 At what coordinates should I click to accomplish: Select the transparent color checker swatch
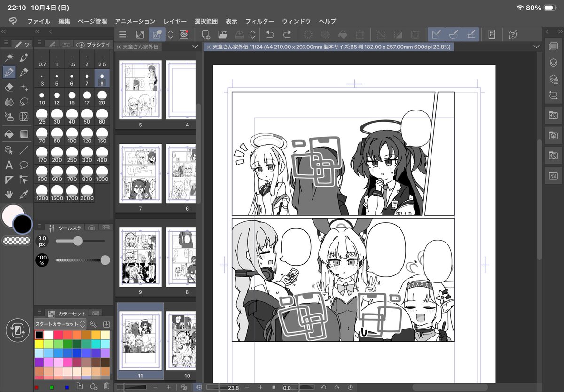point(16,241)
